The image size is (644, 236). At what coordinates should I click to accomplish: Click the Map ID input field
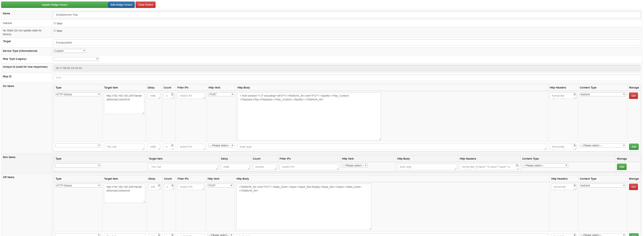[346, 78]
